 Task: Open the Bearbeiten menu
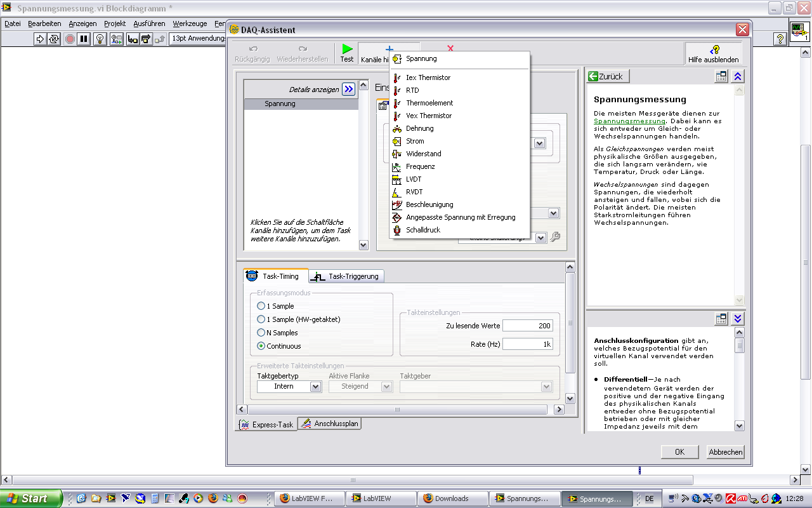[44, 23]
